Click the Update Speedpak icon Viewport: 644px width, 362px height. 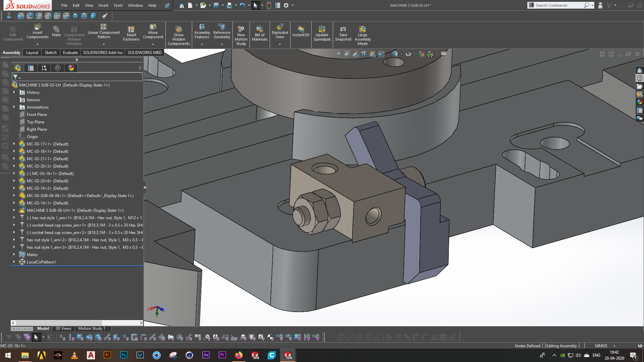tap(322, 29)
